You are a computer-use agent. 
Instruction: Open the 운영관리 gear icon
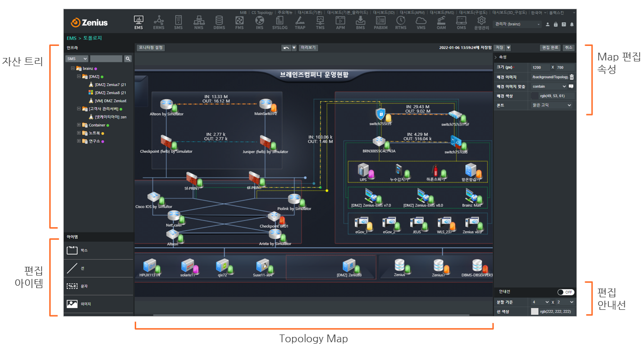[x=481, y=22]
